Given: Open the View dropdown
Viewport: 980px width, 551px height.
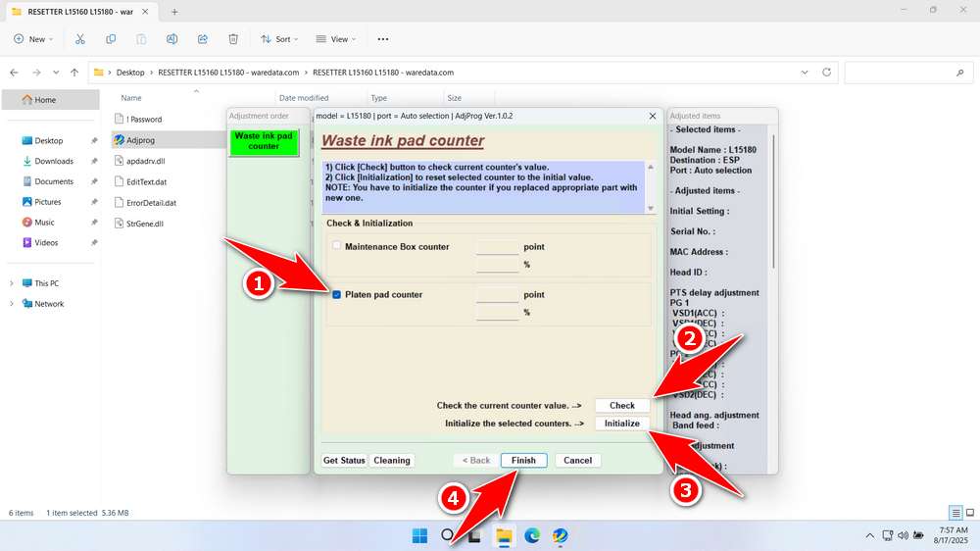Looking at the screenshot, I should [335, 39].
